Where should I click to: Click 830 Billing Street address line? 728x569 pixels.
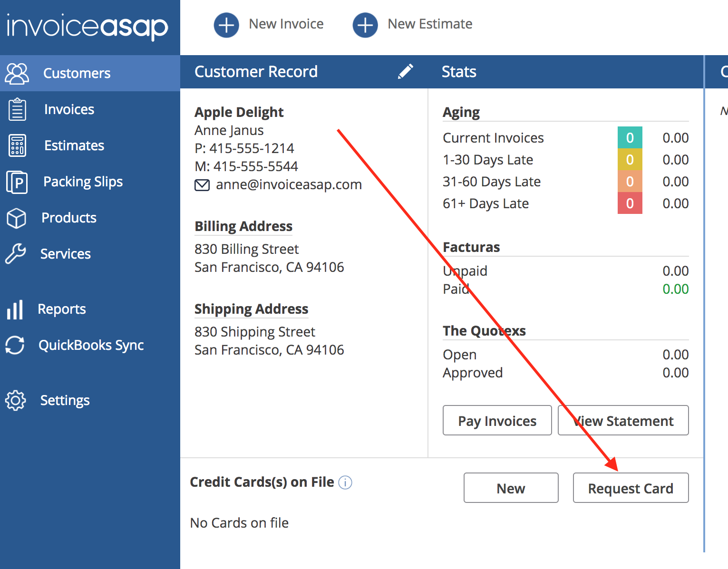tap(247, 249)
